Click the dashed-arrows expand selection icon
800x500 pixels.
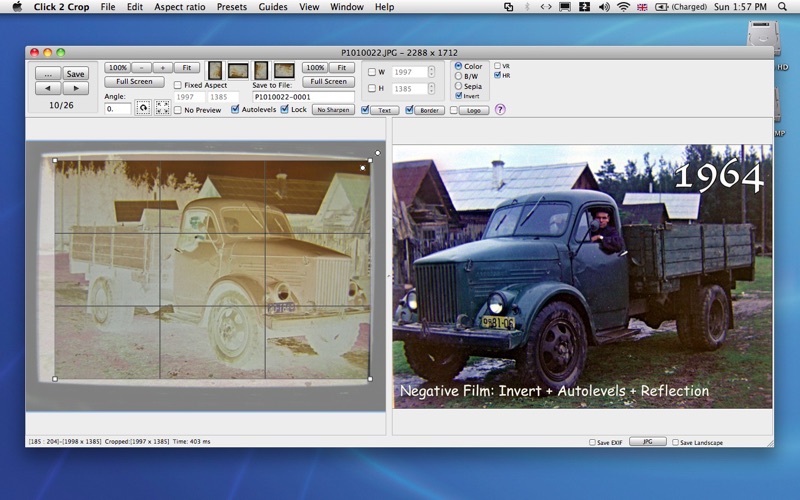(x=162, y=108)
